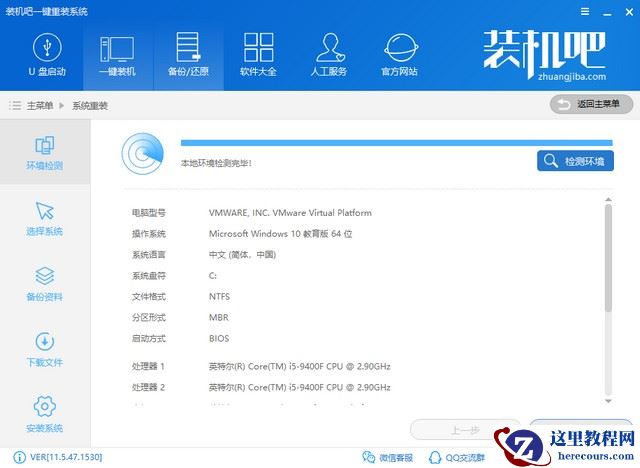Click the 系统重装 breadcrumb item

coord(90,106)
